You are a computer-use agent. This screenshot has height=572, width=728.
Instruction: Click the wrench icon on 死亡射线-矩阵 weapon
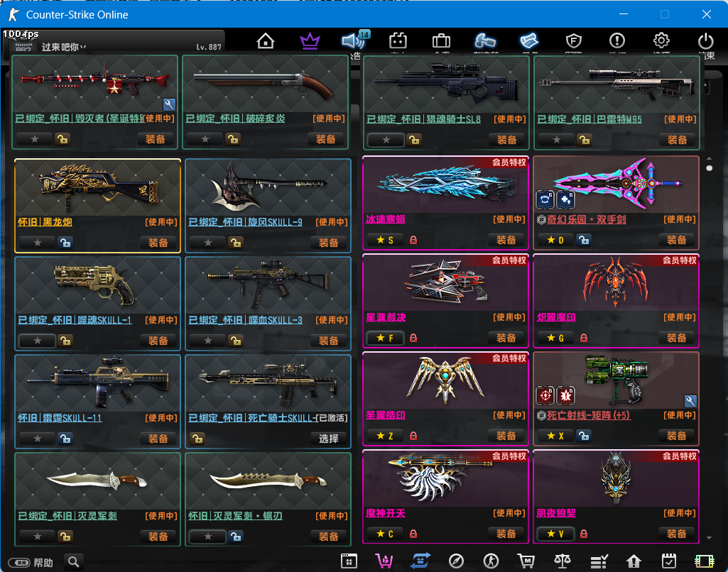(690, 401)
